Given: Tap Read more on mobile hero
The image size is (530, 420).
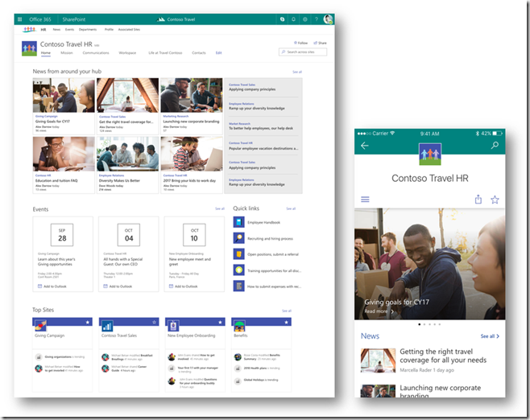Looking at the screenshot, I should [379, 311].
